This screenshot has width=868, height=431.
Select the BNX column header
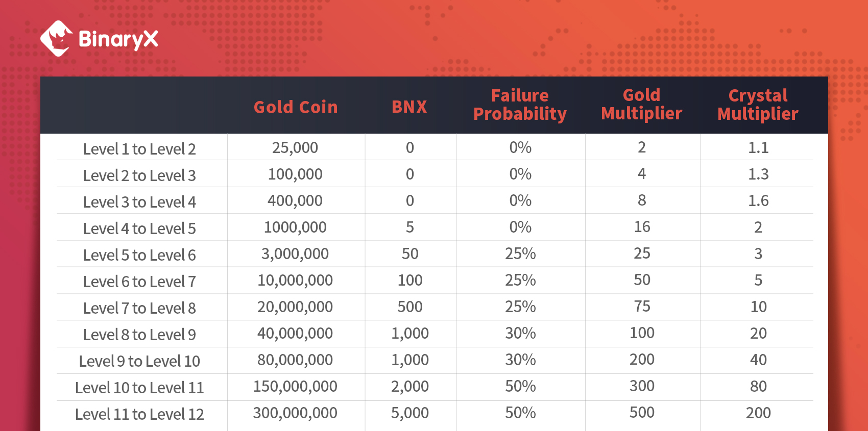(409, 107)
